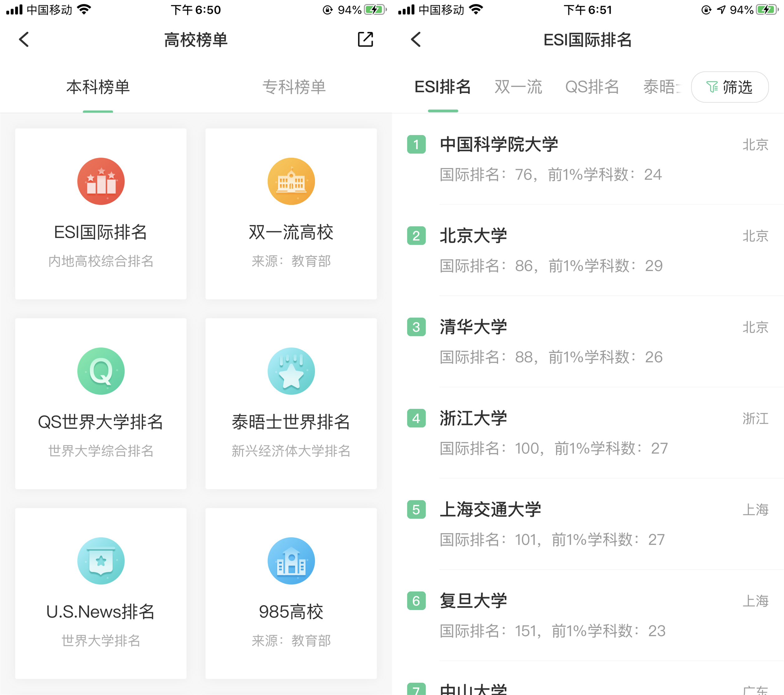Open 浙江大学 entry

coord(588,433)
